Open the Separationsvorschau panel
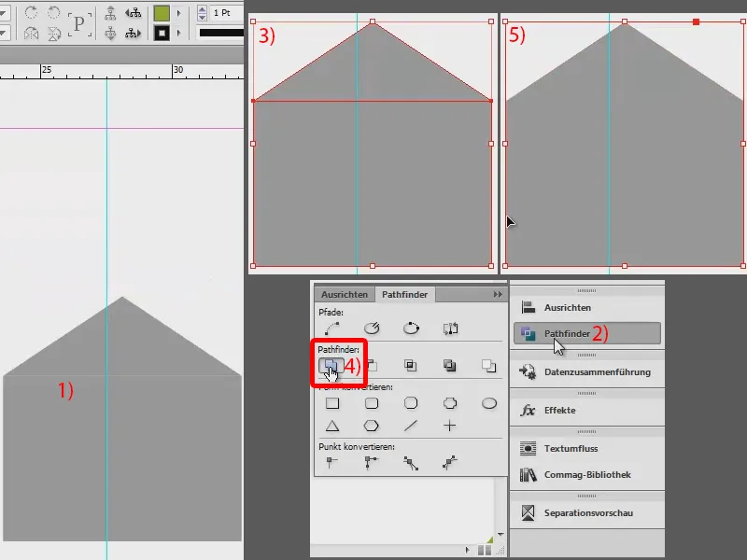Viewport: 747px width, 560px height. 587,512
